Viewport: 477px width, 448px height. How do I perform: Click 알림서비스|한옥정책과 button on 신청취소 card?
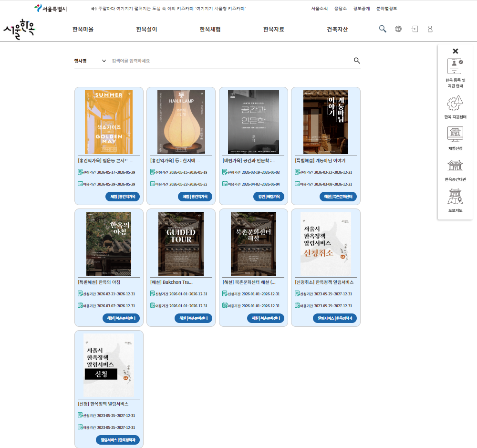point(335,318)
